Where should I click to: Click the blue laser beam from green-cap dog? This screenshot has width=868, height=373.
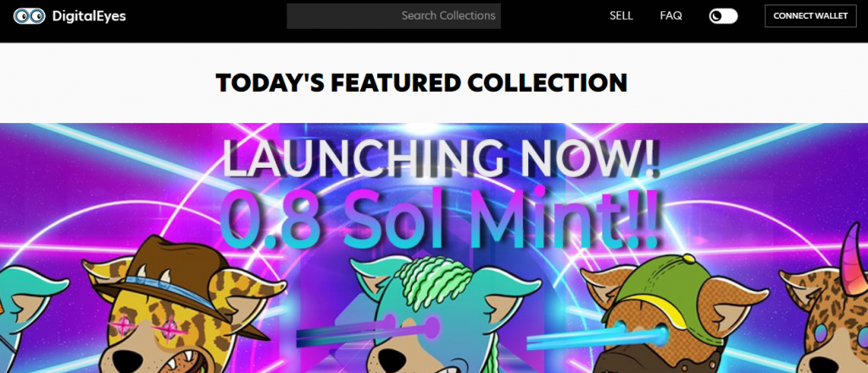(597, 337)
